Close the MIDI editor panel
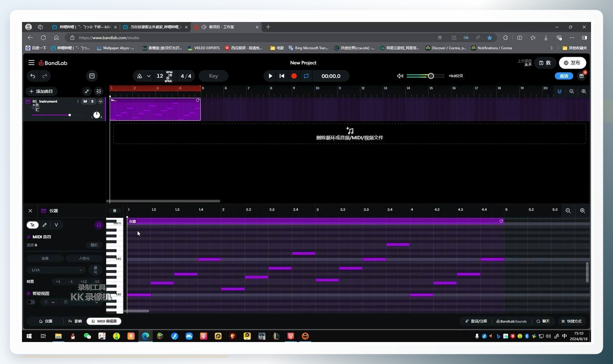The image size is (613, 364). coord(30,211)
